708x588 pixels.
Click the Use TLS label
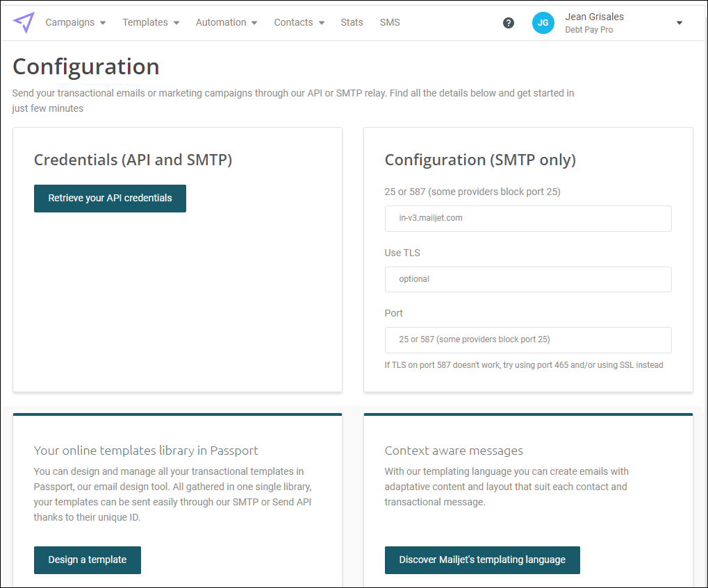402,253
